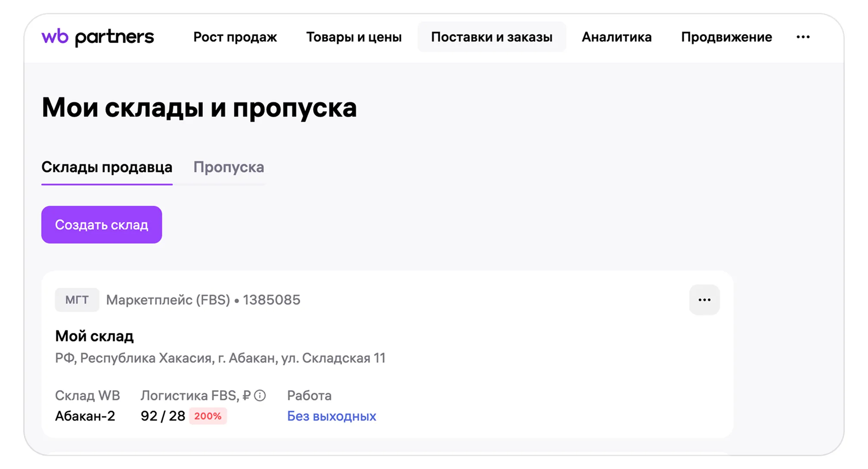The width and height of the screenshot is (868, 469).
Task: Open the Продвижение menu
Action: pyautogui.click(x=726, y=37)
